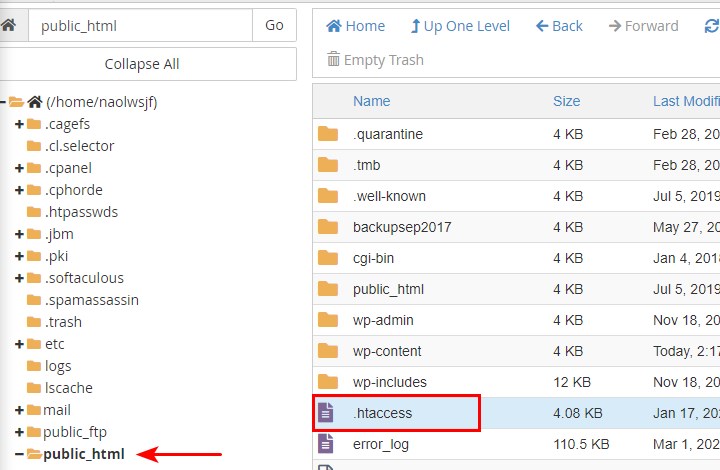720x470 pixels.
Task: Expand the .pki folder
Action: tap(19, 256)
